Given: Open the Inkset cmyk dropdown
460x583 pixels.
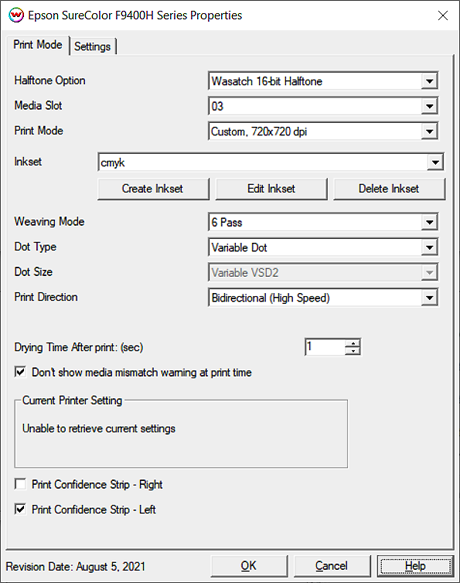Looking at the screenshot, I should point(270,162).
